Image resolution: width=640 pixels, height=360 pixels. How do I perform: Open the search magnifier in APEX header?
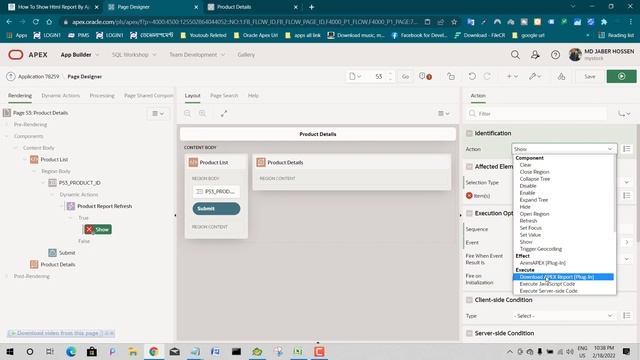tap(515, 55)
